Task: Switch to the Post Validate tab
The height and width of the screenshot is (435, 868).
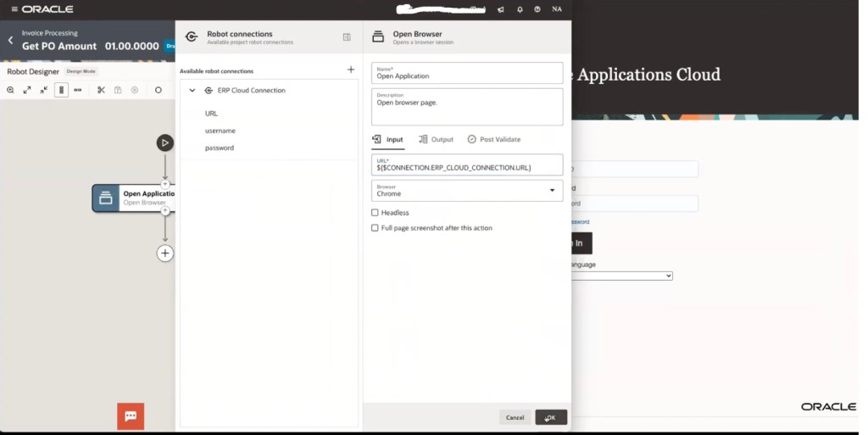Action: coord(493,139)
